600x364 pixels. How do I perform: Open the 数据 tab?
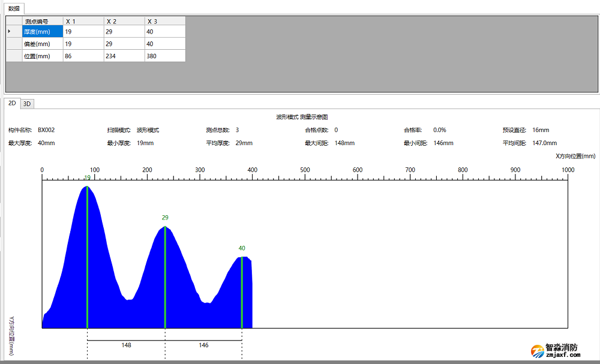14,8
